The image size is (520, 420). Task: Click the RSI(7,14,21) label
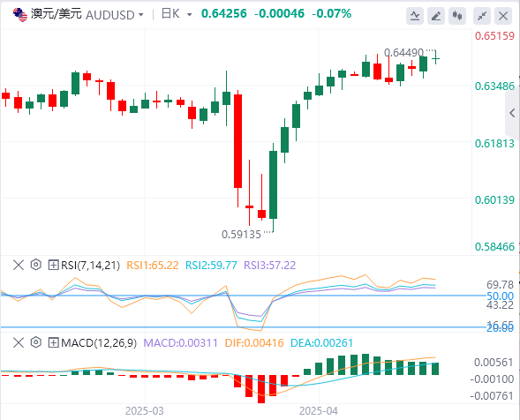coord(90,266)
